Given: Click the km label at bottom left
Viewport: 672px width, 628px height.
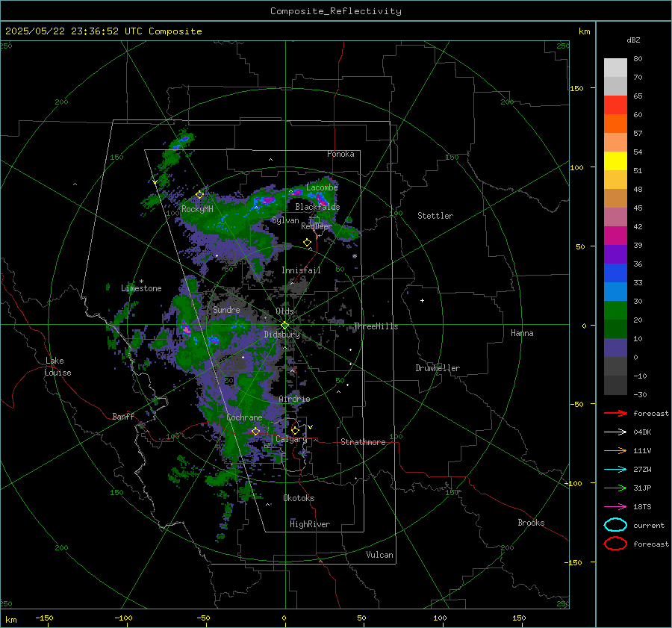Looking at the screenshot, I should 10,620.
